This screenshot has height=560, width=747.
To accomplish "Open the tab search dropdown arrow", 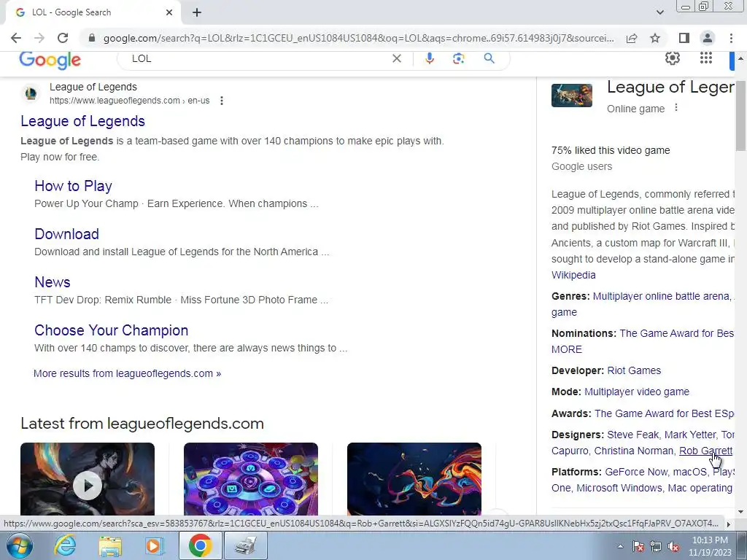I will coord(659,12).
